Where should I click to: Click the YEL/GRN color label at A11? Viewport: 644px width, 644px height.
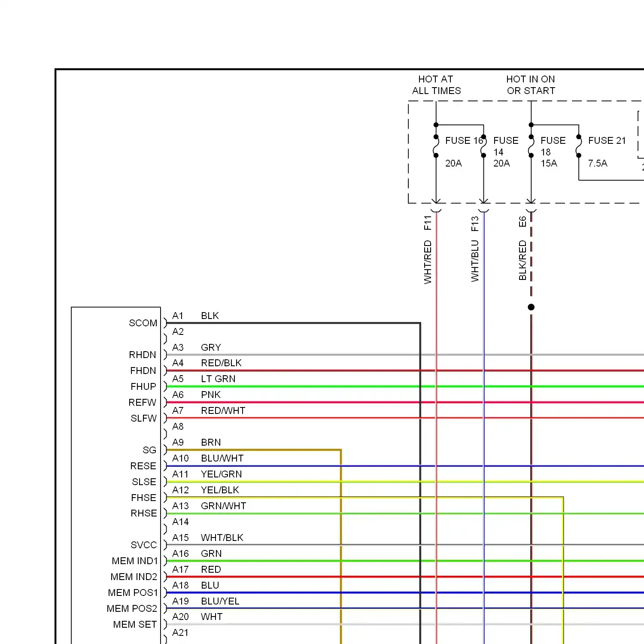click(221, 474)
